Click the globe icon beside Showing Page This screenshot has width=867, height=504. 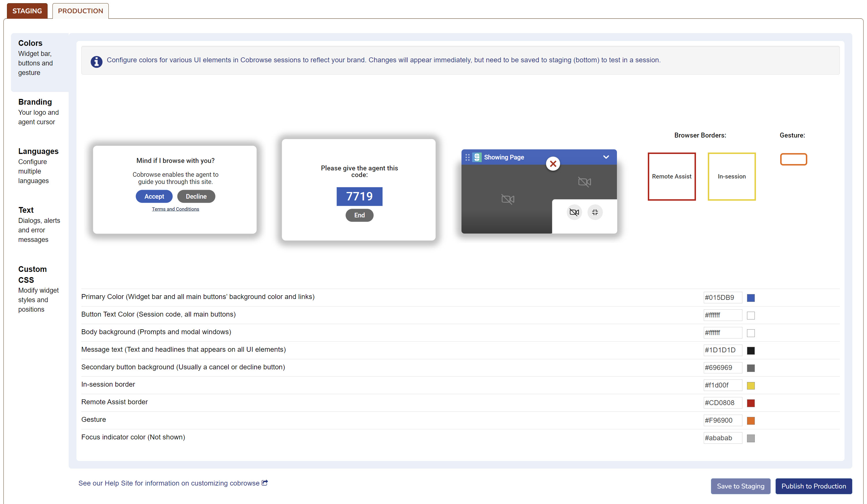coord(477,157)
